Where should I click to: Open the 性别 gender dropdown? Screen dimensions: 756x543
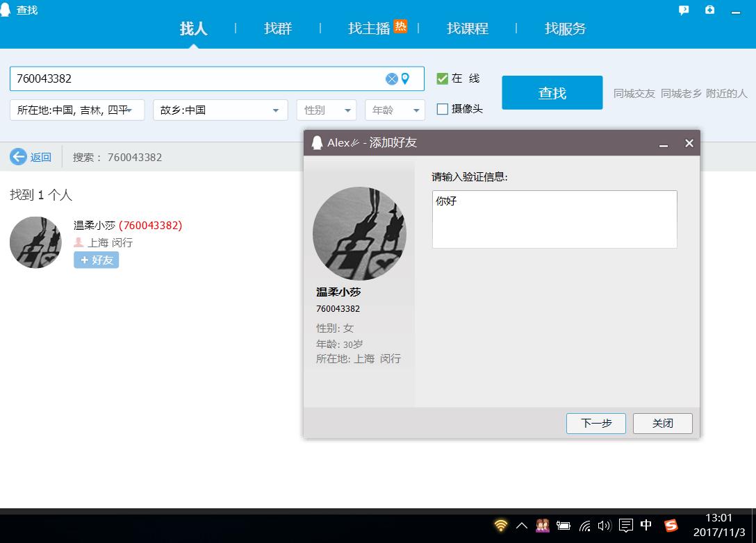pyautogui.click(x=327, y=110)
